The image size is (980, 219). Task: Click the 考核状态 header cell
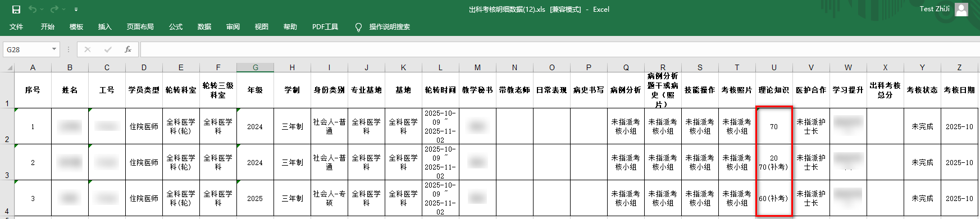[x=922, y=90]
